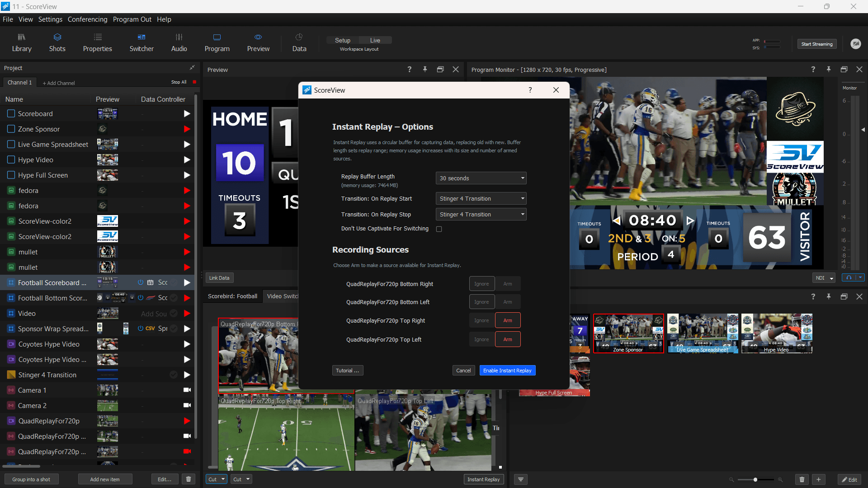Open the NDI output dropdown

pyautogui.click(x=824, y=278)
